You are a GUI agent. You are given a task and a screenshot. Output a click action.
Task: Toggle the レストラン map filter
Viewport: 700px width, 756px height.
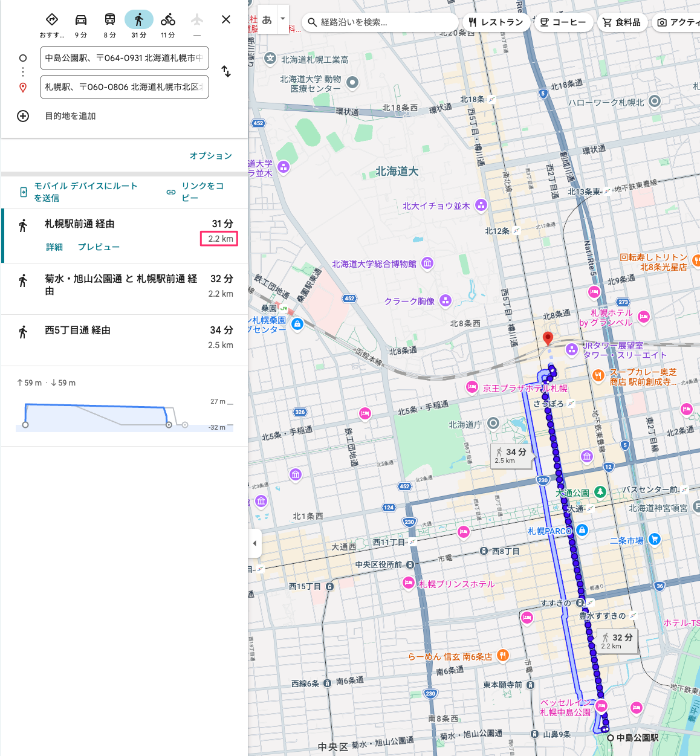pyautogui.click(x=496, y=22)
